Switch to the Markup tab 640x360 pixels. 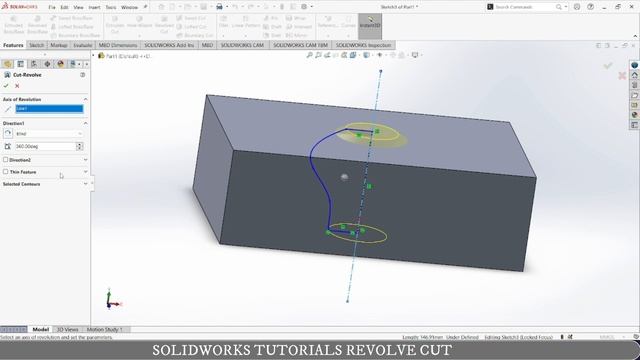[59, 45]
